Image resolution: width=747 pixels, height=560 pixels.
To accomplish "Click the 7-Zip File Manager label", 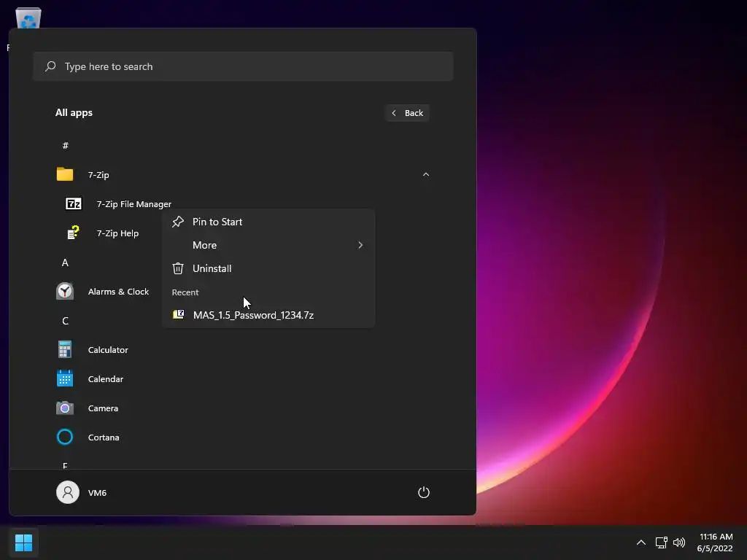I will [134, 204].
